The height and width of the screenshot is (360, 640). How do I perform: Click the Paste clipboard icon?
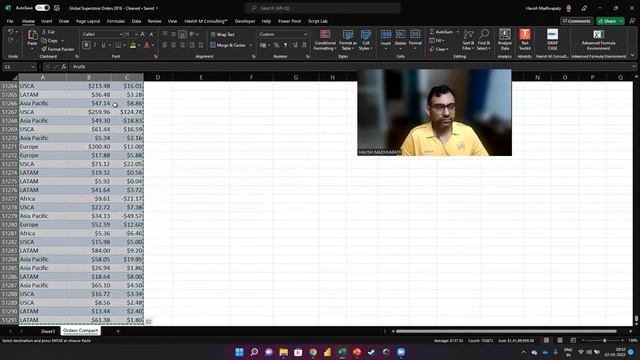click(32, 36)
